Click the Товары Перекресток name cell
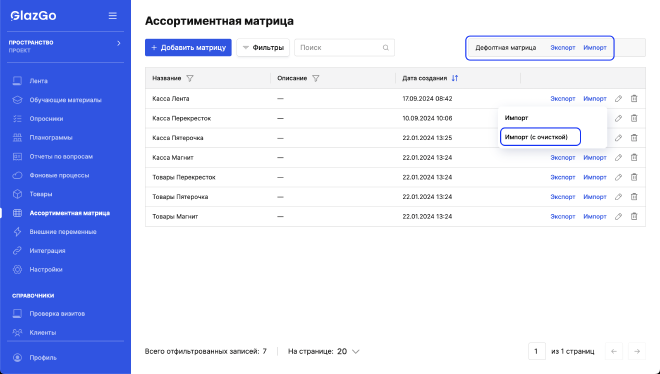This screenshot has height=374, width=660. pos(184,177)
